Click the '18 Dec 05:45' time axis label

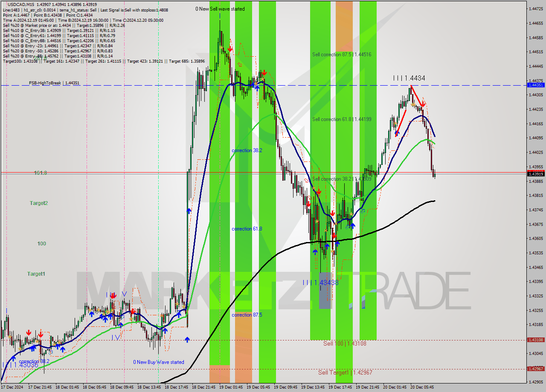(94, 387)
